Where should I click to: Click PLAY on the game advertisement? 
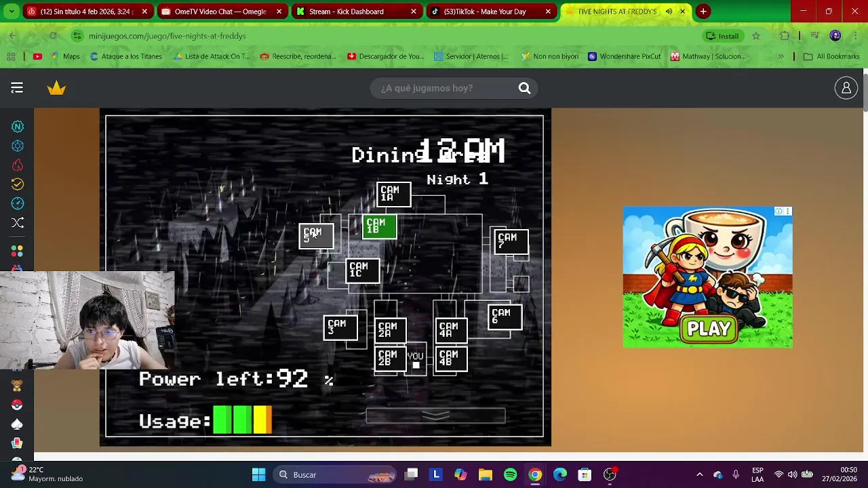pos(709,329)
